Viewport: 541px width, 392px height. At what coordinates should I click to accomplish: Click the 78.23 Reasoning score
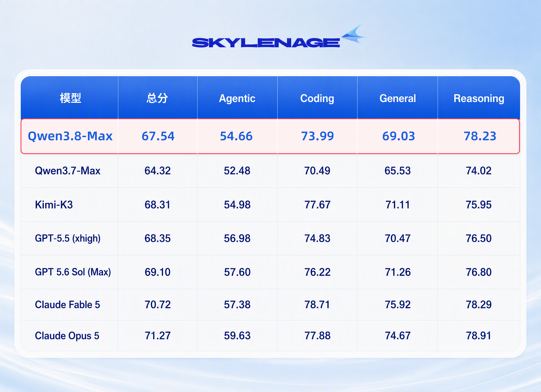coord(480,136)
